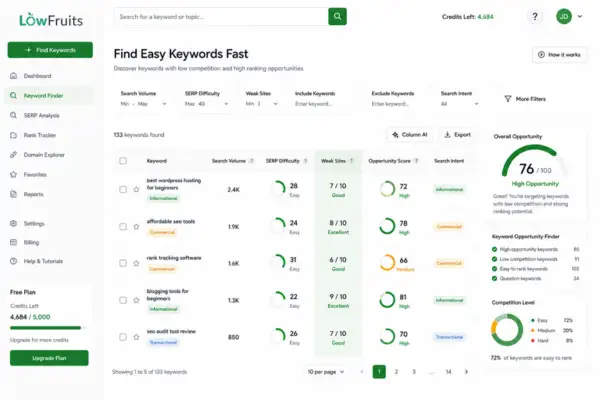Open the help question mark icon

pos(535,16)
